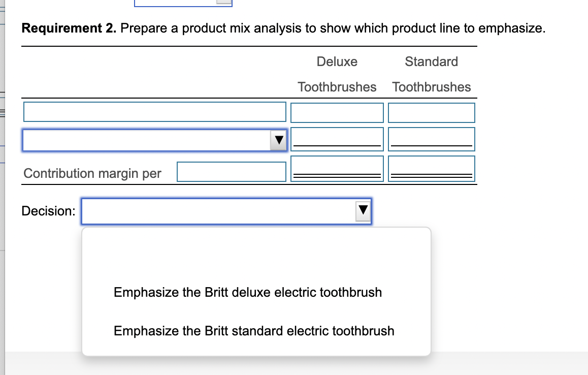Image resolution: width=588 pixels, height=375 pixels.
Task: Click the downward triangle on the Decision dropdown
Action: 363,211
